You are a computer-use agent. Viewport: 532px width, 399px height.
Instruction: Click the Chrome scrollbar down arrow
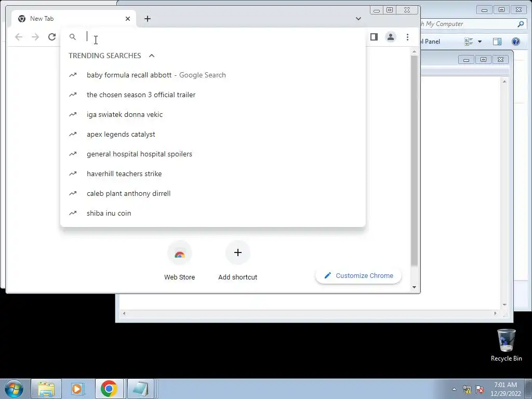click(x=414, y=287)
